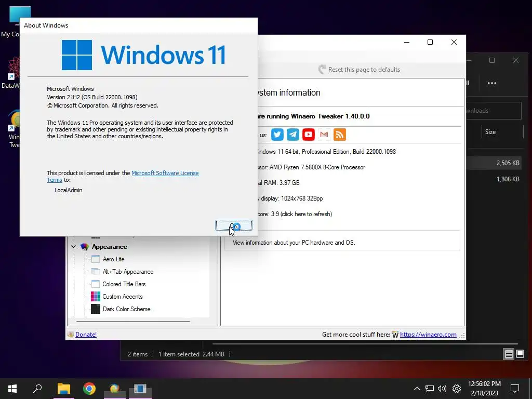Click the settings gear tray icon

point(457,389)
